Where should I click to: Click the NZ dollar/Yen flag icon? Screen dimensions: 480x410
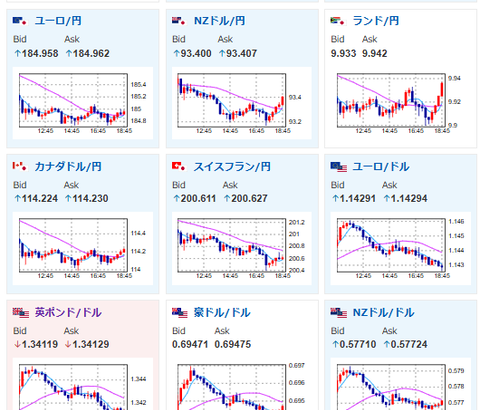point(179,21)
